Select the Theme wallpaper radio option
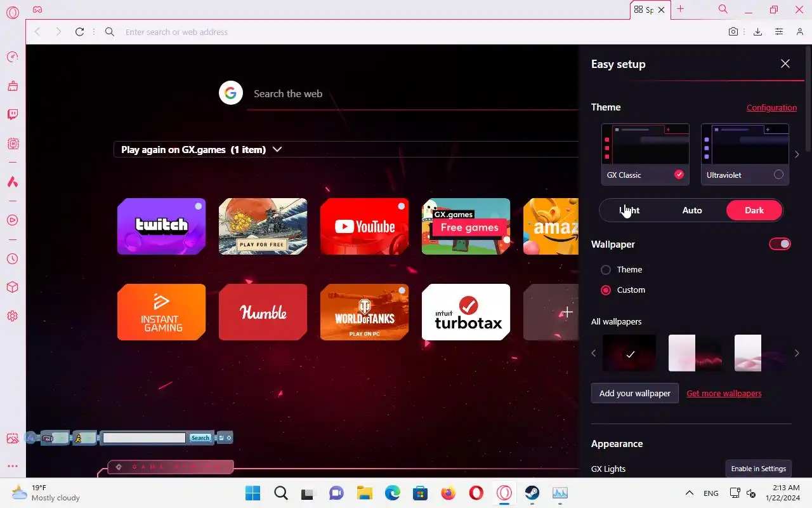This screenshot has width=812, height=508. click(x=606, y=270)
